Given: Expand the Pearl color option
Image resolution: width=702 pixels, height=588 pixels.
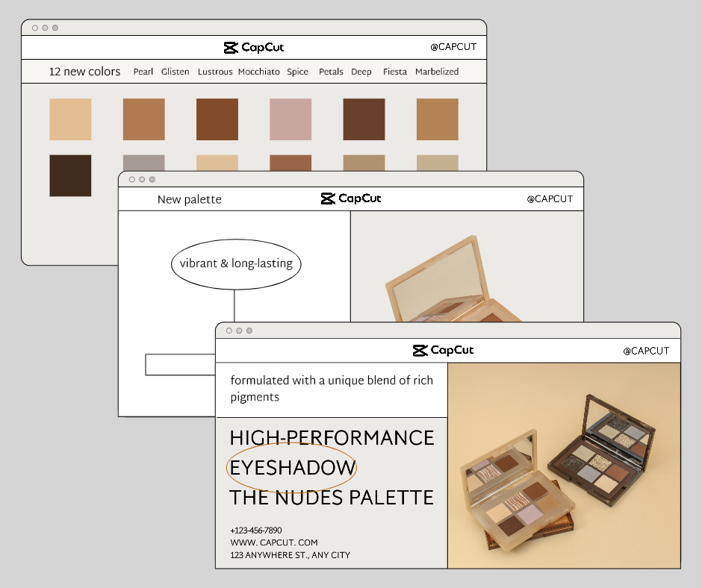Looking at the screenshot, I should (x=143, y=72).
